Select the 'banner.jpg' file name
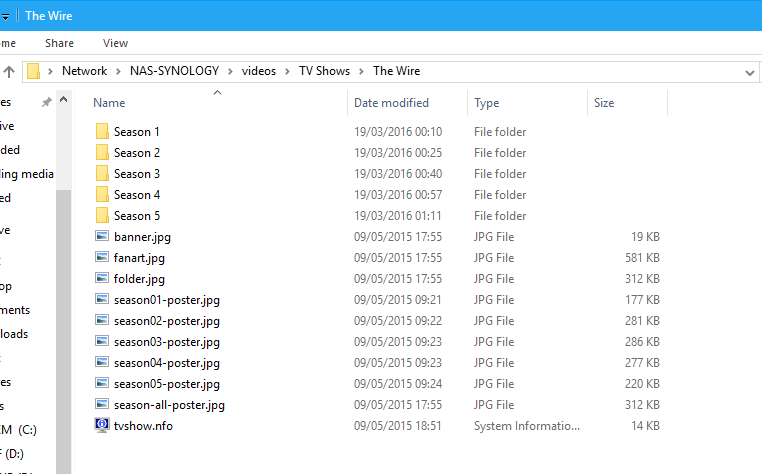 (142, 237)
